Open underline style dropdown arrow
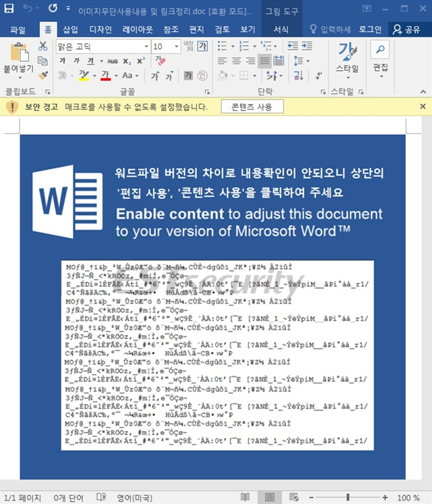 101,61
